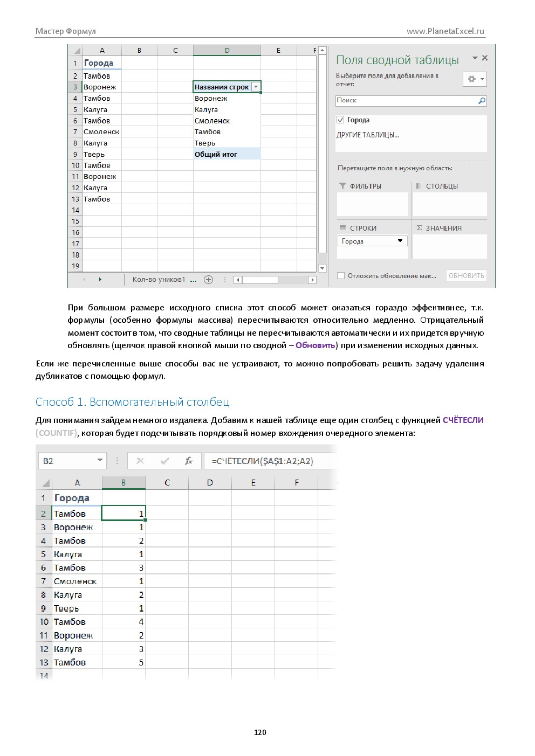Click horizontal scrollbar left arrow
Viewport: 535px width, 756px height.
pyautogui.click(x=237, y=280)
